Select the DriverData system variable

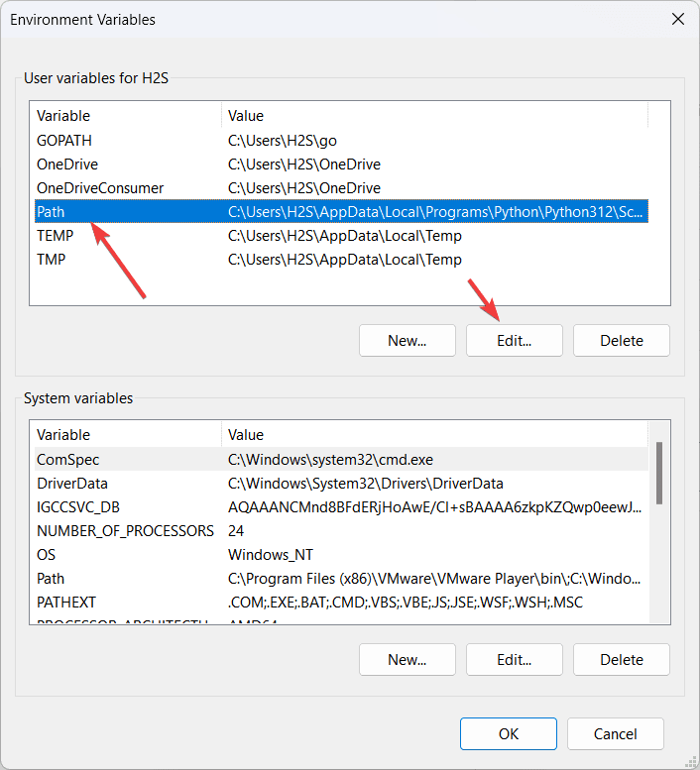coord(341,484)
